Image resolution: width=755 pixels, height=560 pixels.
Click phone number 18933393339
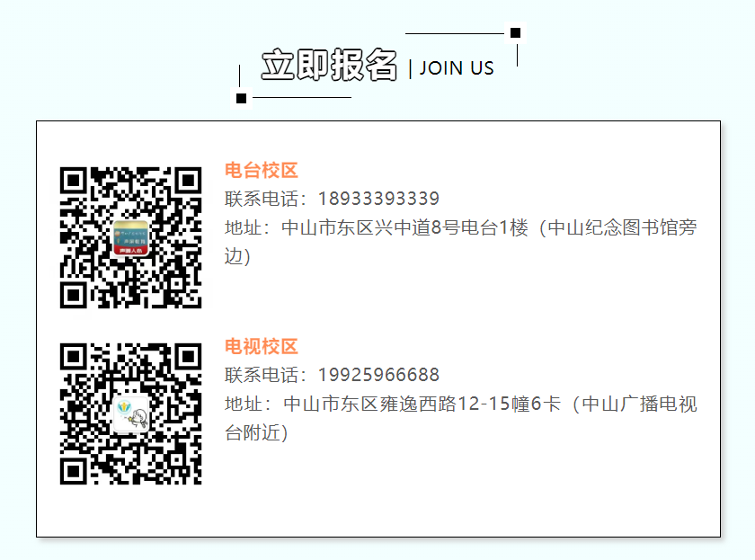pyautogui.click(x=379, y=199)
